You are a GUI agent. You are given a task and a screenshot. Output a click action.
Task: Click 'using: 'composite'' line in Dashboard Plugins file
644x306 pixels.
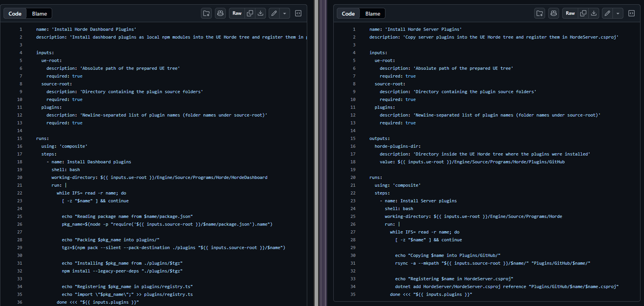64,146
